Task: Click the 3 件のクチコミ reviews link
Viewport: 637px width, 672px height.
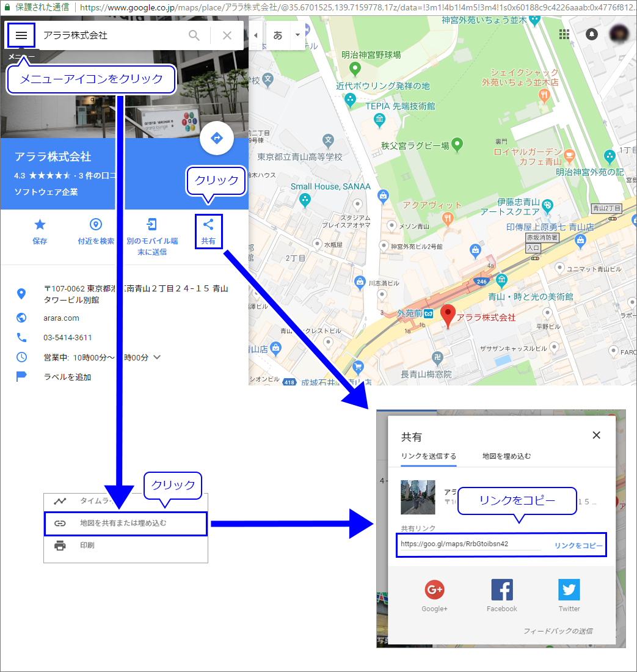Action: pyautogui.click(x=97, y=175)
